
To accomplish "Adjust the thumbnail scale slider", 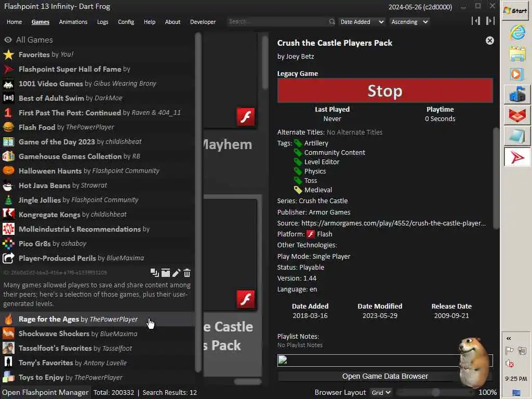I will tap(436, 393).
